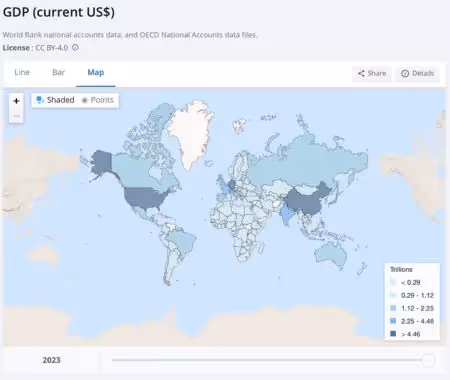
Task: Click the GDP (current US$) heading
Action: pos(59,12)
